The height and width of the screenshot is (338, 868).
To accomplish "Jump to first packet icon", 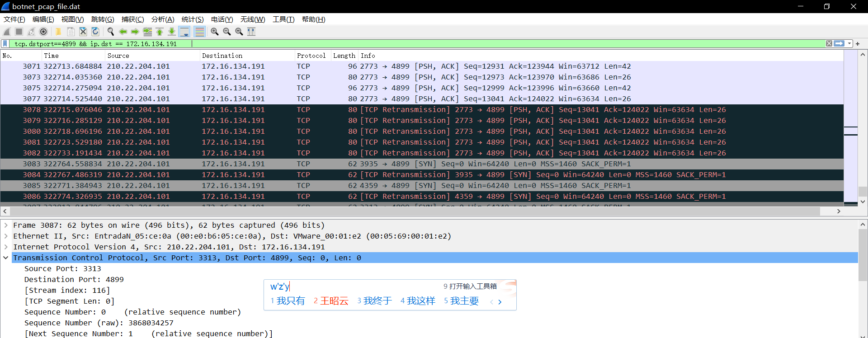I will click(x=160, y=32).
